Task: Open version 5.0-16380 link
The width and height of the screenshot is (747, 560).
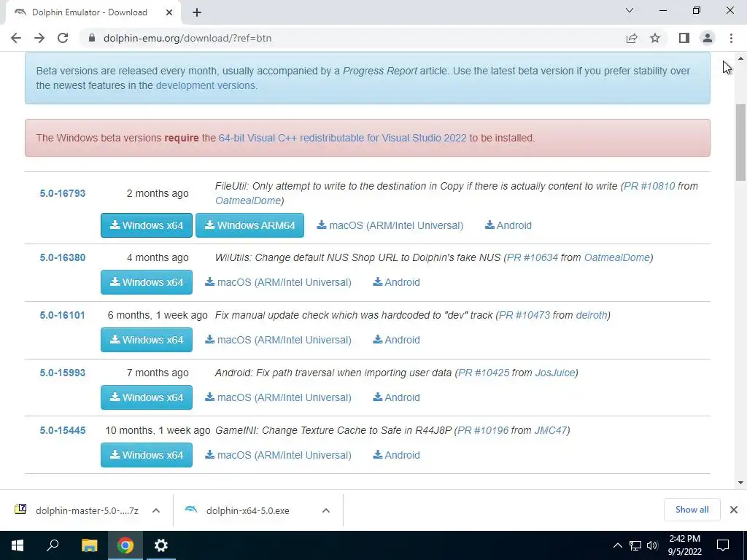Action: click(x=63, y=257)
